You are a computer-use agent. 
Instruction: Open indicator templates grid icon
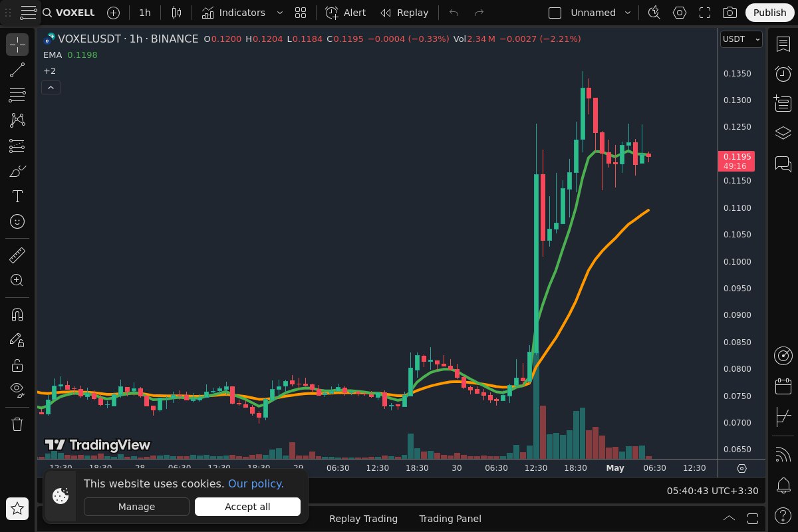(x=301, y=13)
